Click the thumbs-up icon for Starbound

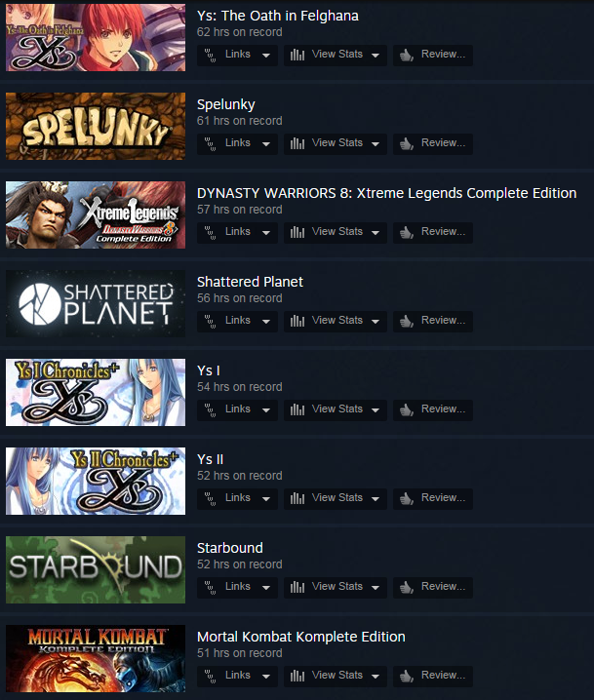407,588
